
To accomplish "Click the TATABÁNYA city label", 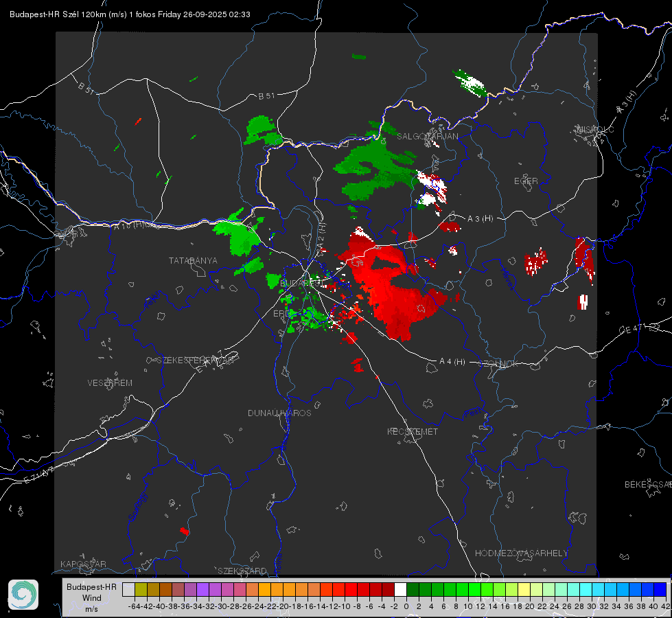I will coord(193,260).
